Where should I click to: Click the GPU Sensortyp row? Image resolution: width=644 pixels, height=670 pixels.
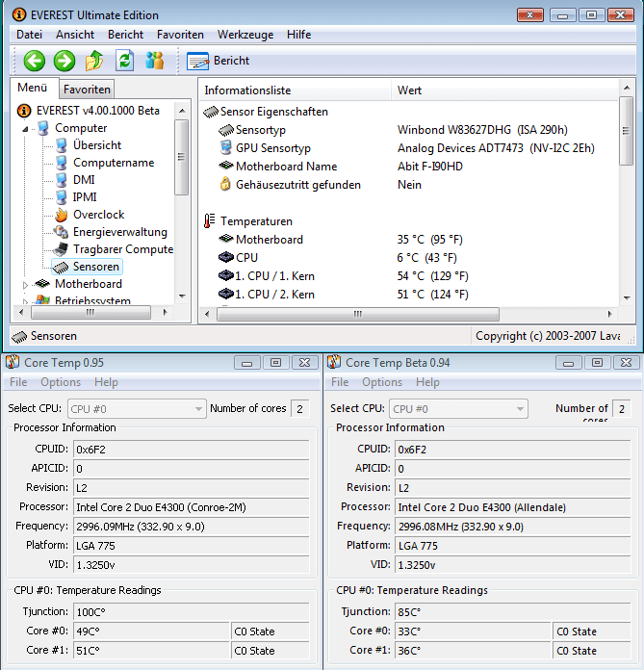click(409, 148)
